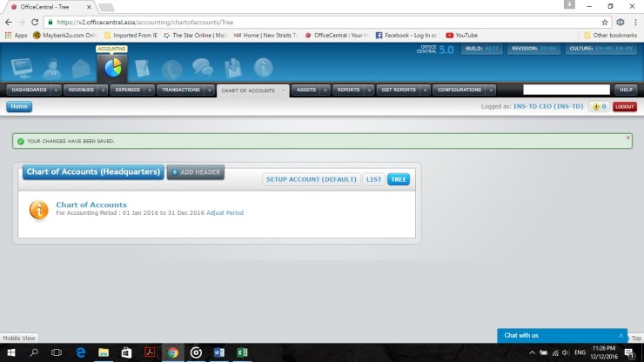
Task: Open Excel from the Windows taskbar
Action: pos(242,352)
